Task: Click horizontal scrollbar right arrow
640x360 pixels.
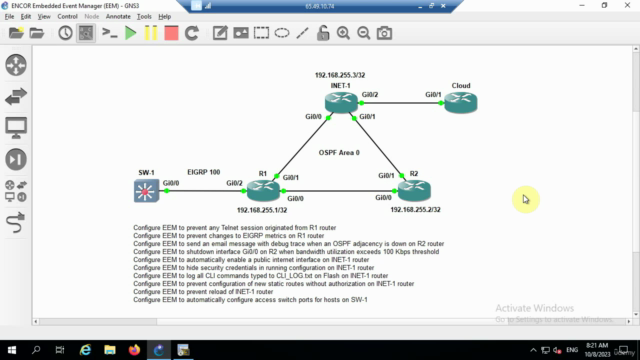Action: pyautogui.click(x=629, y=322)
